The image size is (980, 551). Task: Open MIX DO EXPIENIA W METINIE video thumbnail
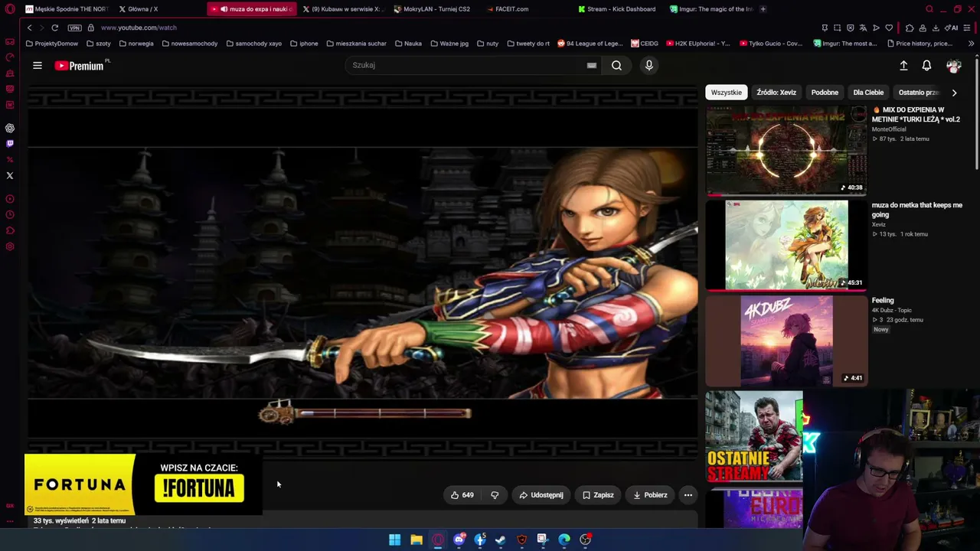[786, 150]
